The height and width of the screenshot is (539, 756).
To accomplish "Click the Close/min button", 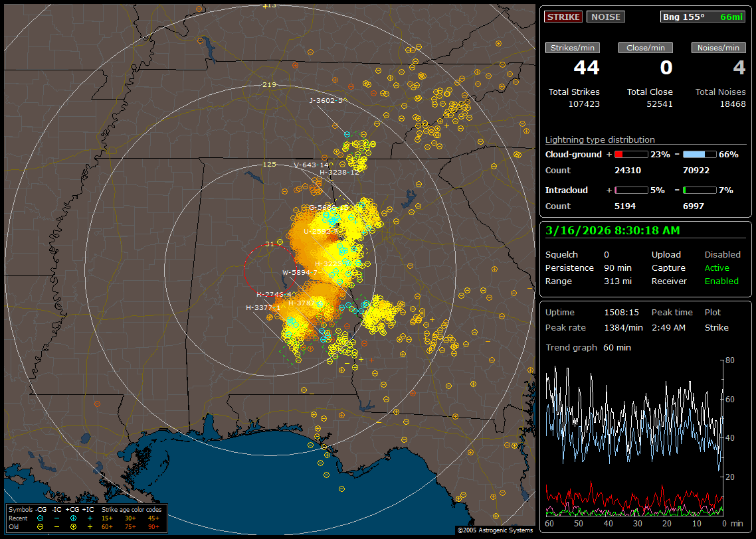I will (646, 48).
